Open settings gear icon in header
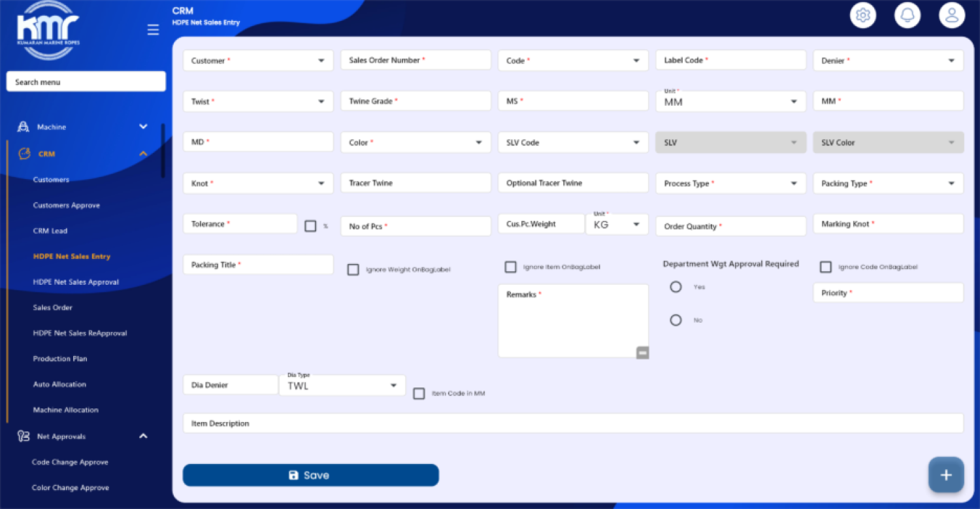This screenshot has width=980, height=509. point(862,16)
